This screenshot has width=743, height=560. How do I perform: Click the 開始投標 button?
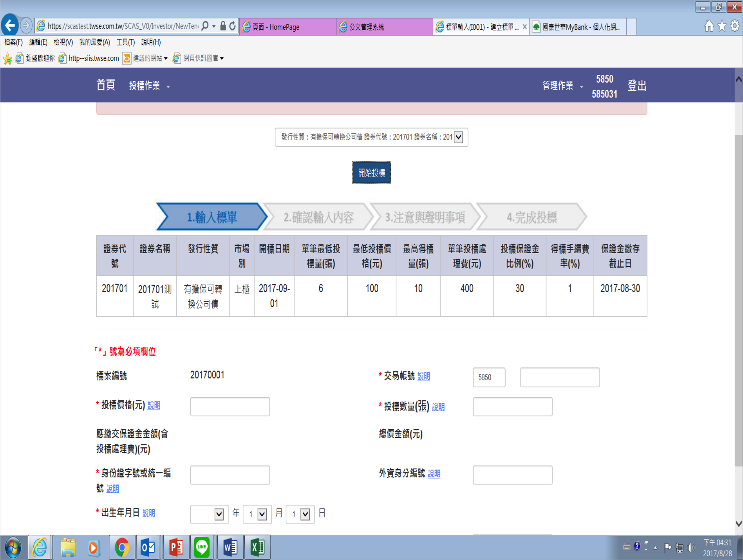pos(371,173)
